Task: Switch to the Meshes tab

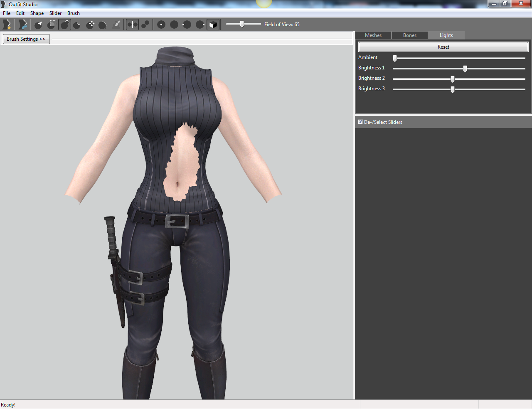Action: point(373,35)
